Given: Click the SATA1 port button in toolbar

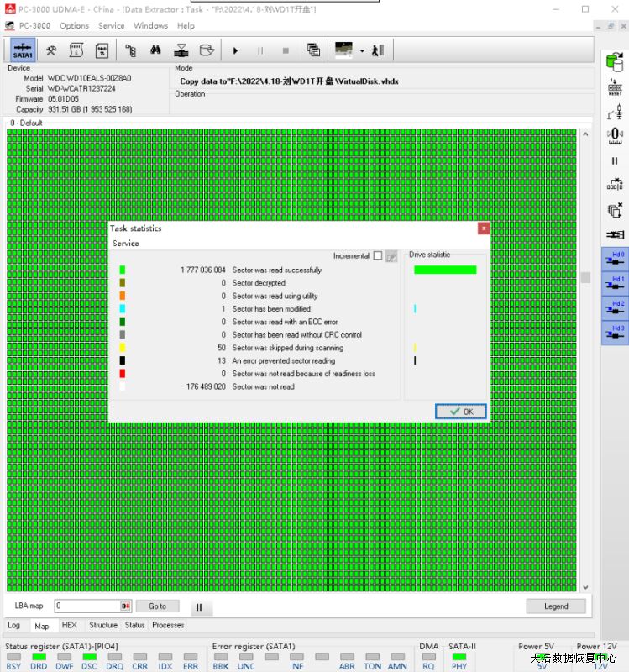Looking at the screenshot, I should click(23, 50).
